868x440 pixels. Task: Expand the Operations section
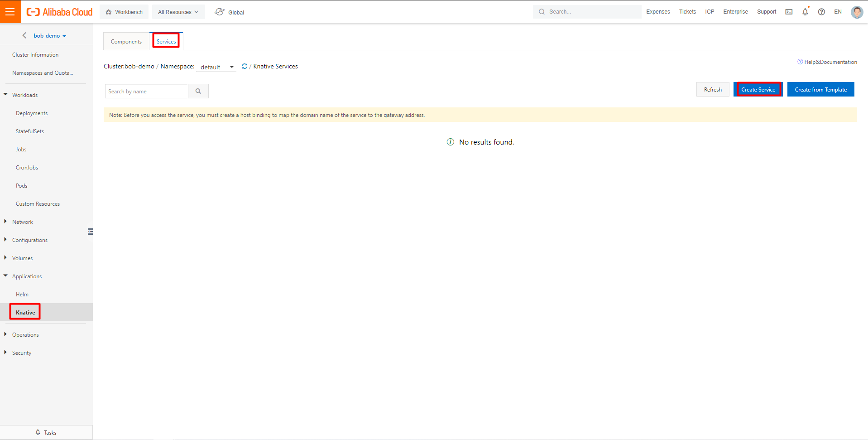(25, 335)
